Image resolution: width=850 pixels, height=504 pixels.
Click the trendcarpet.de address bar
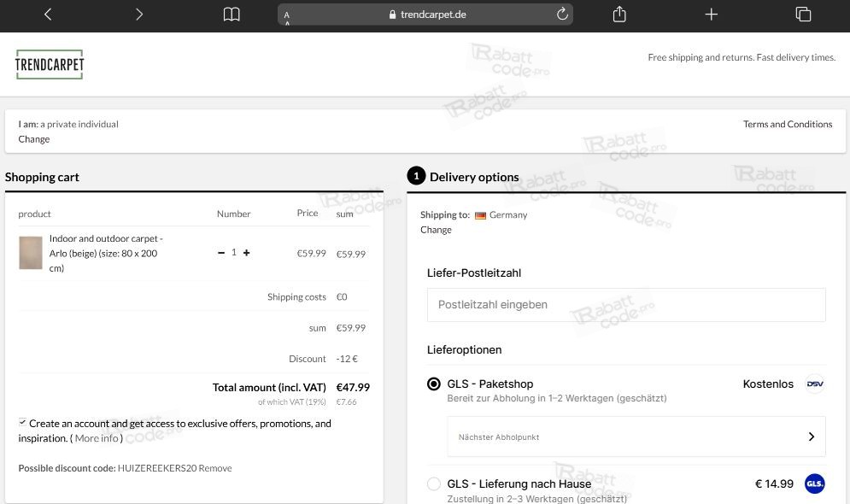tap(425, 14)
